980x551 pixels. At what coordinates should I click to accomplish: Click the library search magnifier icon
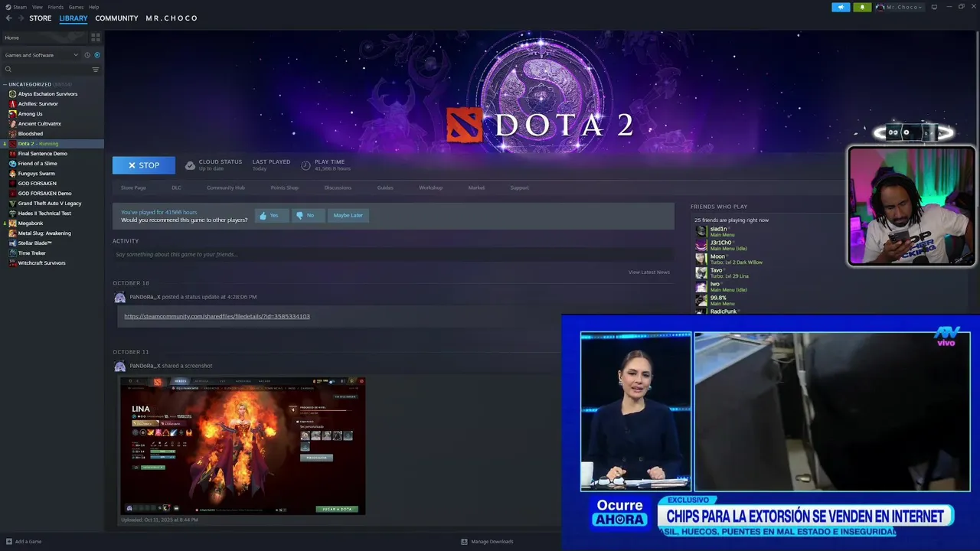(8, 69)
